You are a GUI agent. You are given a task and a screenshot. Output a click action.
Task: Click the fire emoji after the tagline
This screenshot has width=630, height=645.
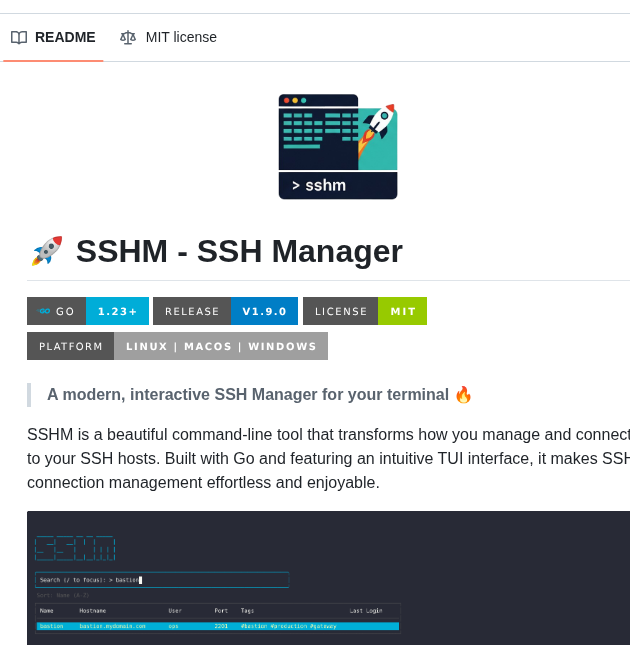click(x=463, y=394)
